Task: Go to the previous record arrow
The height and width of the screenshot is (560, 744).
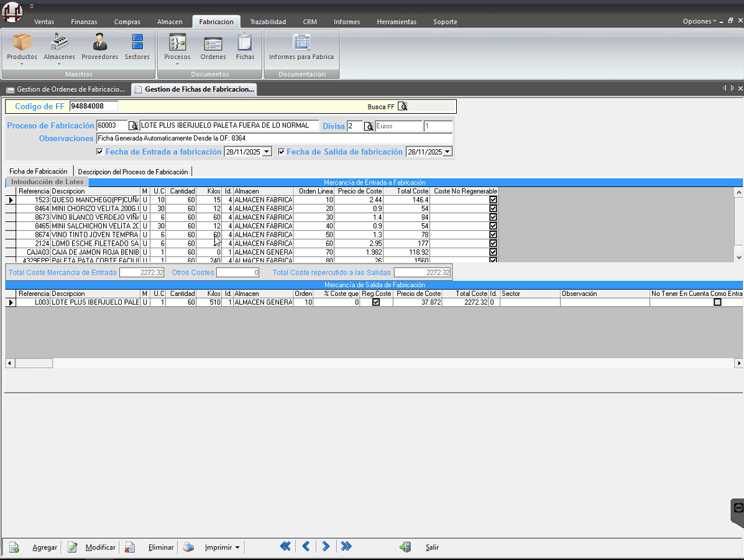Action: 306,546
